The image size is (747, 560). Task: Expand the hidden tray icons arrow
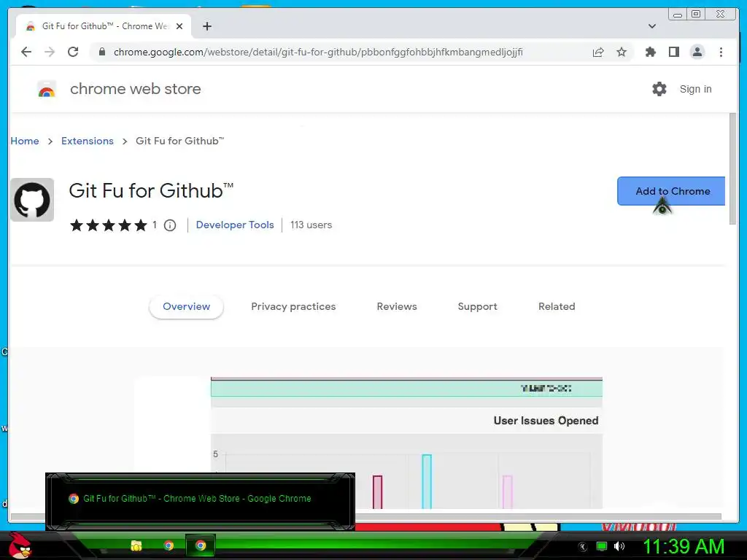[x=583, y=547]
